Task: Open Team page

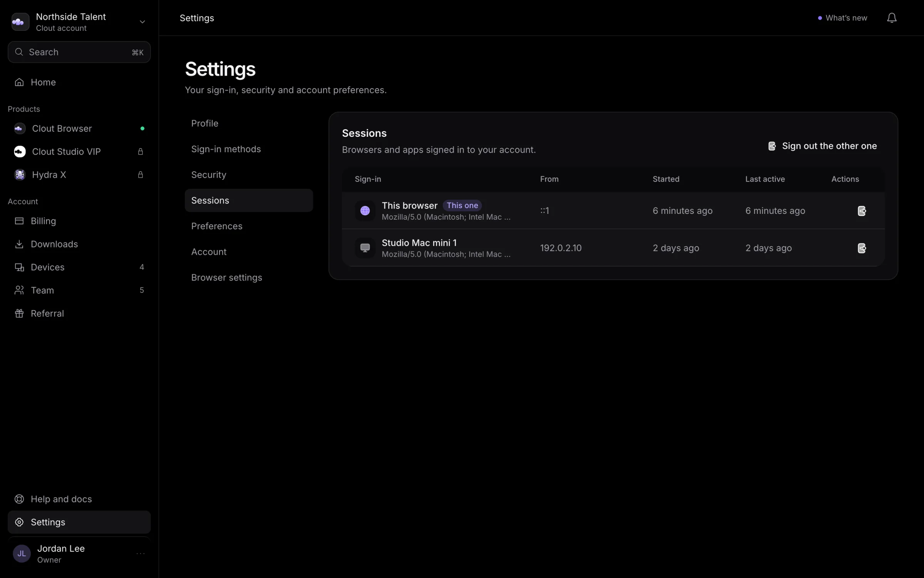Action: click(x=79, y=290)
